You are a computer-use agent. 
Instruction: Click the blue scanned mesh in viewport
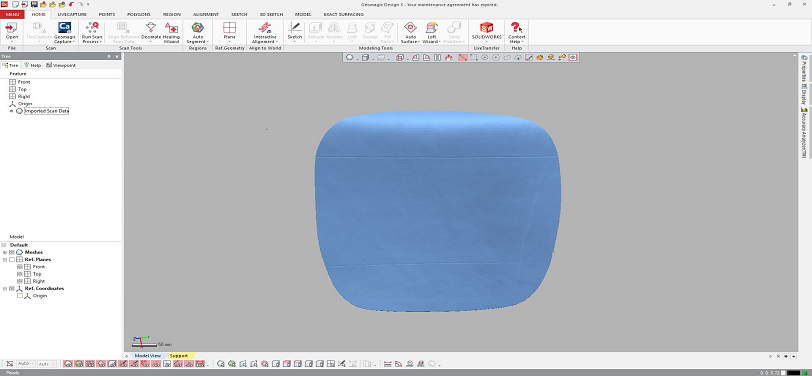[x=438, y=212]
